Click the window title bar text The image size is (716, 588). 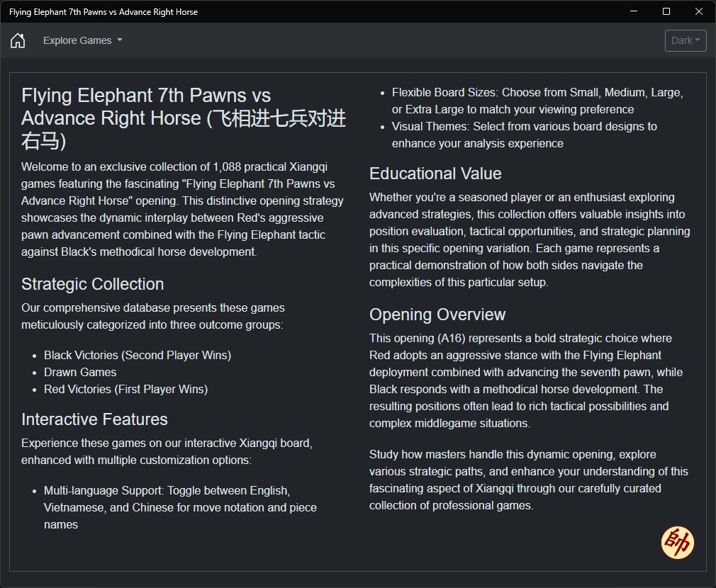(104, 12)
